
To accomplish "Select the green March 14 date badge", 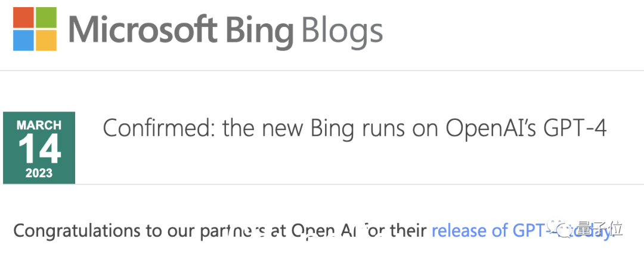I will pos(39,148).
